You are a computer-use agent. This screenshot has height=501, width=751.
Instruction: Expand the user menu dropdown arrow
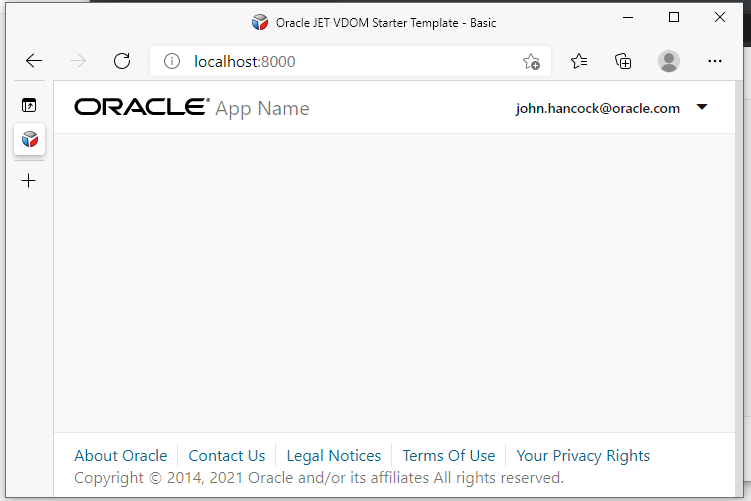[702, 107]
